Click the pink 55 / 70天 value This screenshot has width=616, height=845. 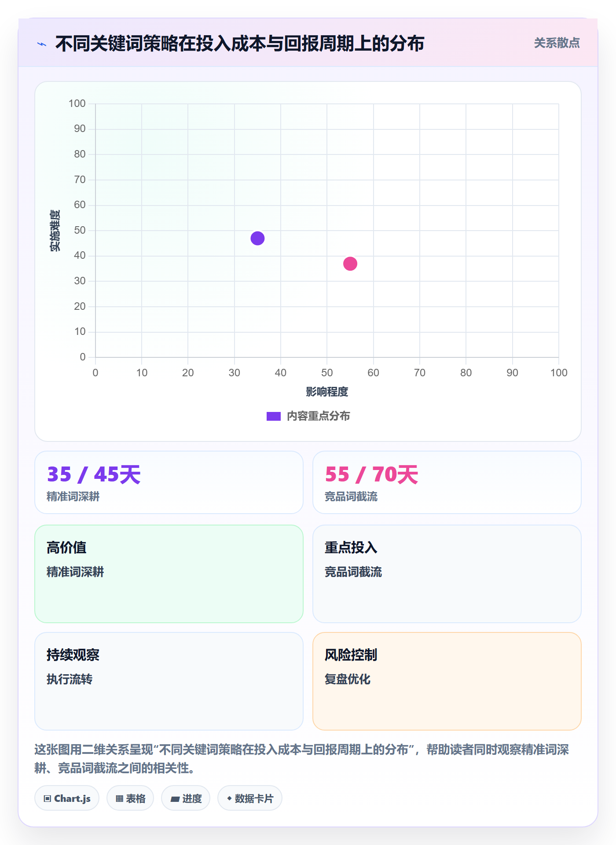(x=372, y=474)
